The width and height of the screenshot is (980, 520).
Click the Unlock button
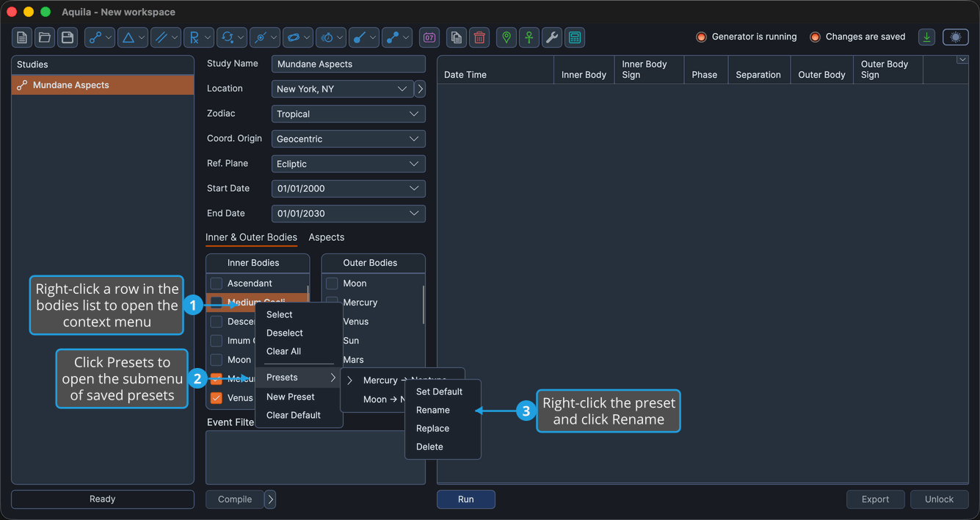[x=940, y=499]
